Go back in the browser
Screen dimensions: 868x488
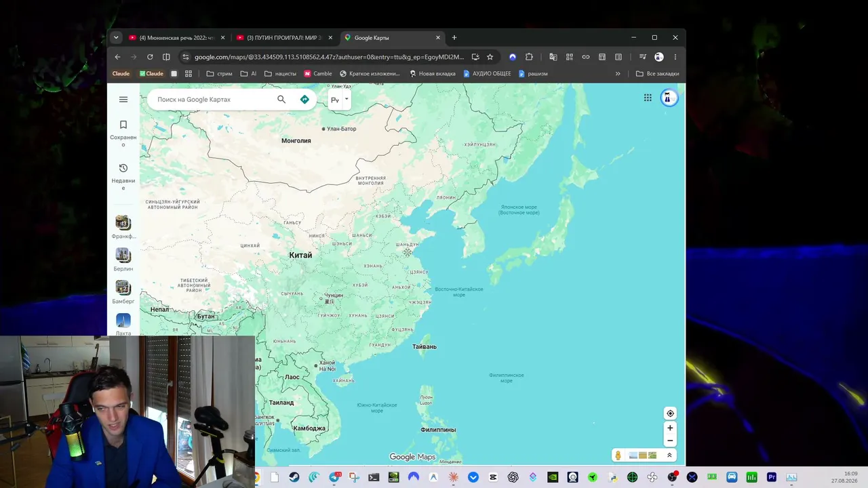click(117, 57)
